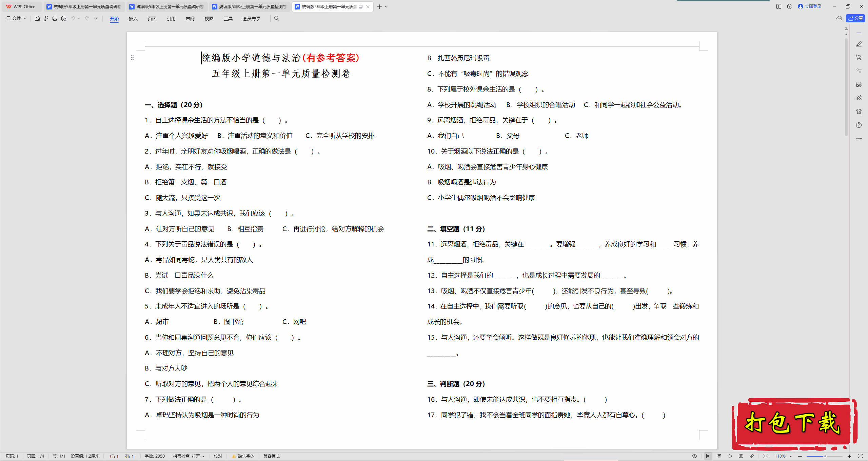
Task: Click 兼容模式 compatibility mode indicator
Action: coord(272,456)
